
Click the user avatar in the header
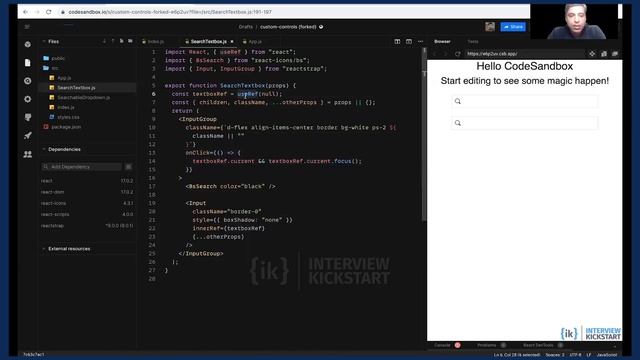click(490, 27)
